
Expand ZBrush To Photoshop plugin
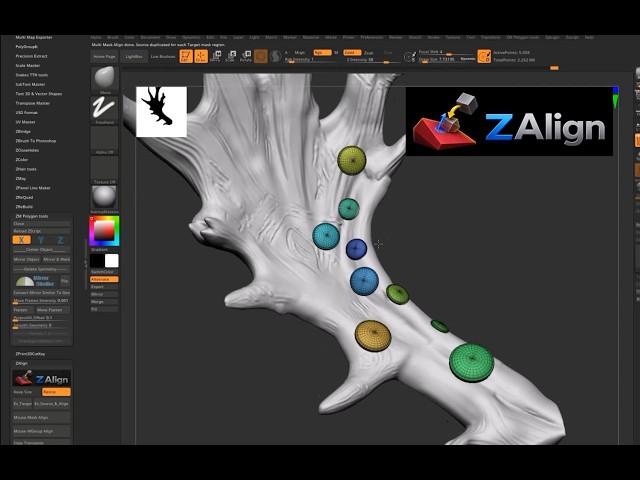pyautogui.click(x=36, y=141)
